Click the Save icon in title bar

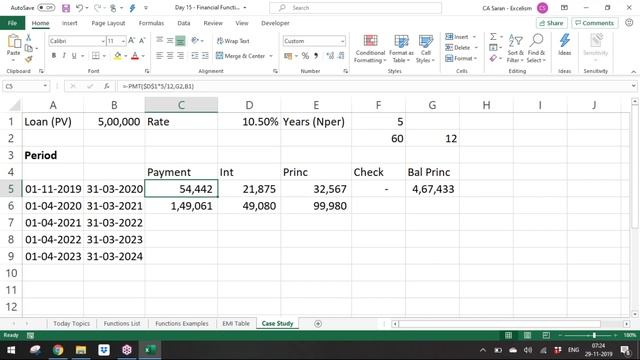click(x=65, y=8)
